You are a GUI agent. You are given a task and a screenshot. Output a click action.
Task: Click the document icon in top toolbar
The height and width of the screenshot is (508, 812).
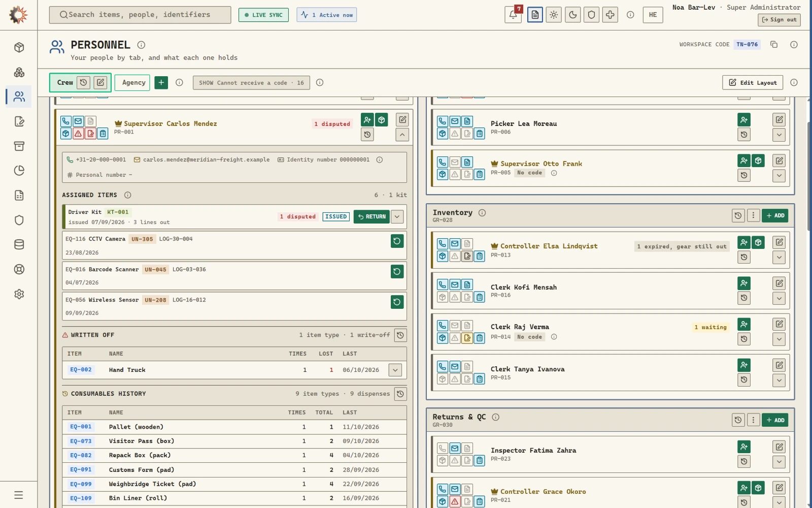[535, 15]
